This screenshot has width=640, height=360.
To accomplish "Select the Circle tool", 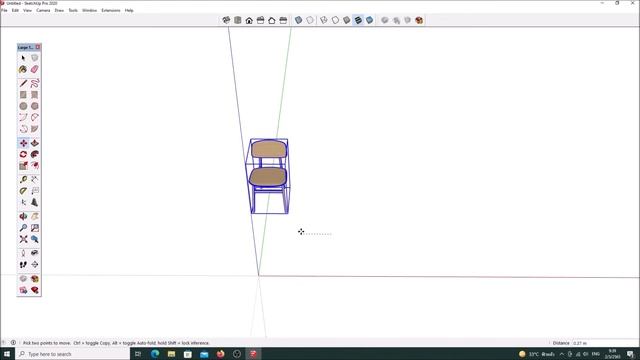I will 23,106.
